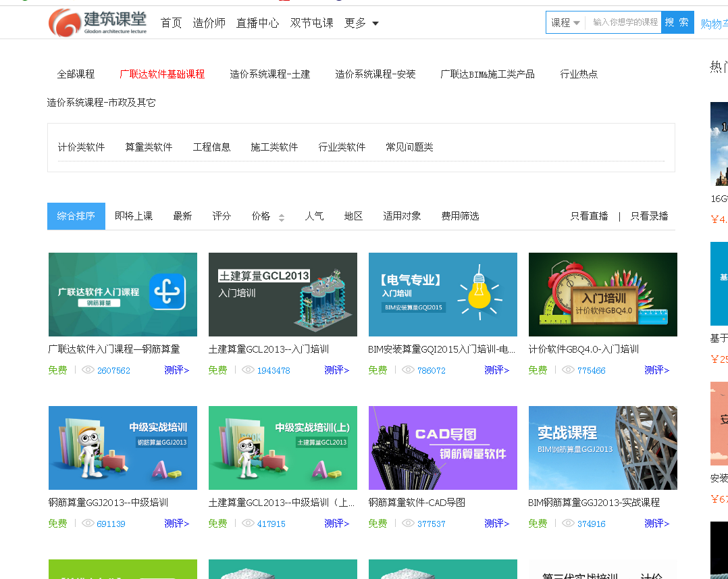Open 钢筋算量GGJ2013 中级实战培训 thumbnail
Screen dimensions: 728x579
click(x=123, y=448)
